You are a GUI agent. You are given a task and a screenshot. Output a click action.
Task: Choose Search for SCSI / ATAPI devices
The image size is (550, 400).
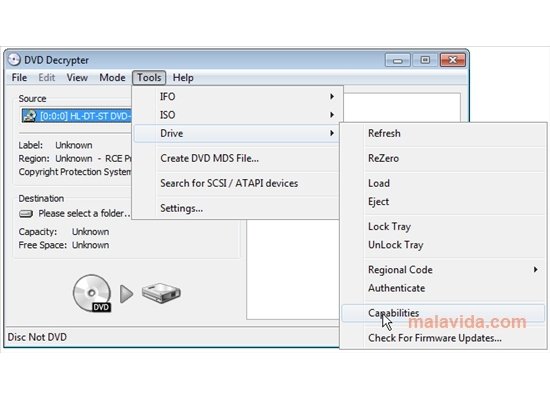pyautogui.click(x=236, y=183)
